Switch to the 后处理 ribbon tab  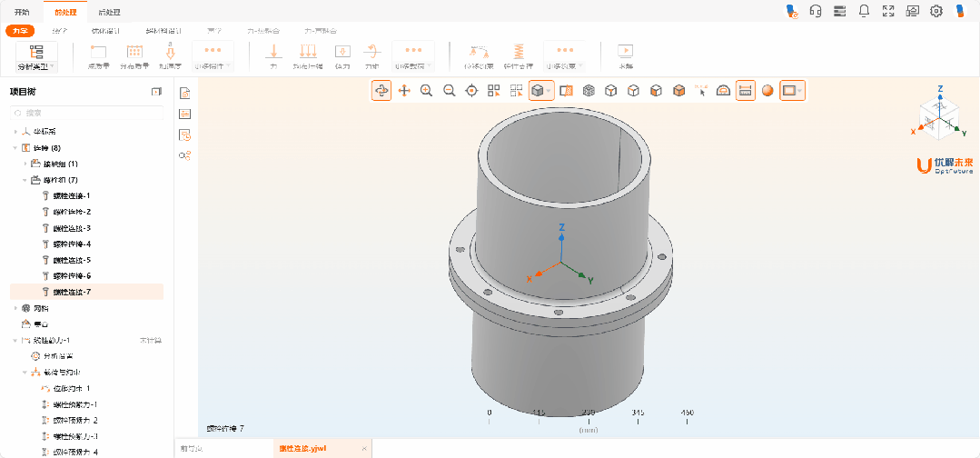[109, 12]
